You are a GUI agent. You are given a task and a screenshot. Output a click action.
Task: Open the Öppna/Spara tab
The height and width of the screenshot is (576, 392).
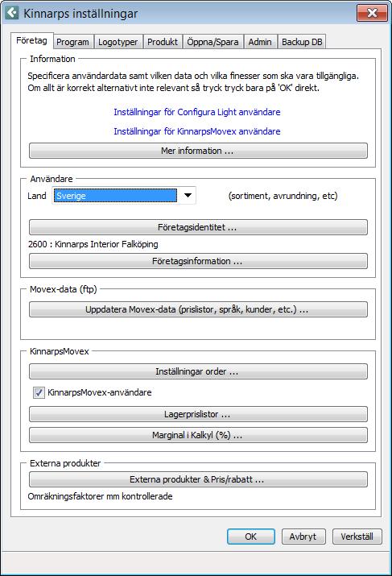tap(213, 42)
